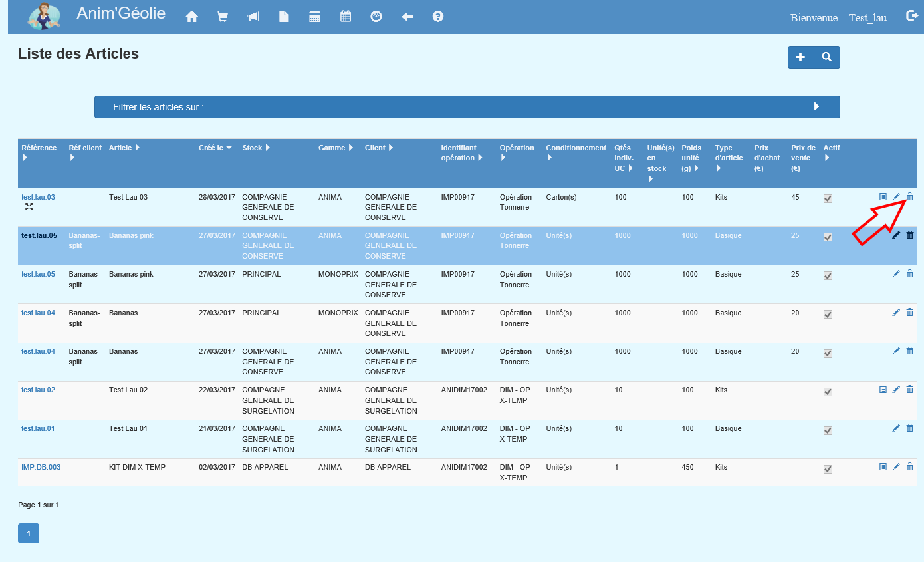
Task: Log out using the exit icon
Action: [x=912, y=17]
